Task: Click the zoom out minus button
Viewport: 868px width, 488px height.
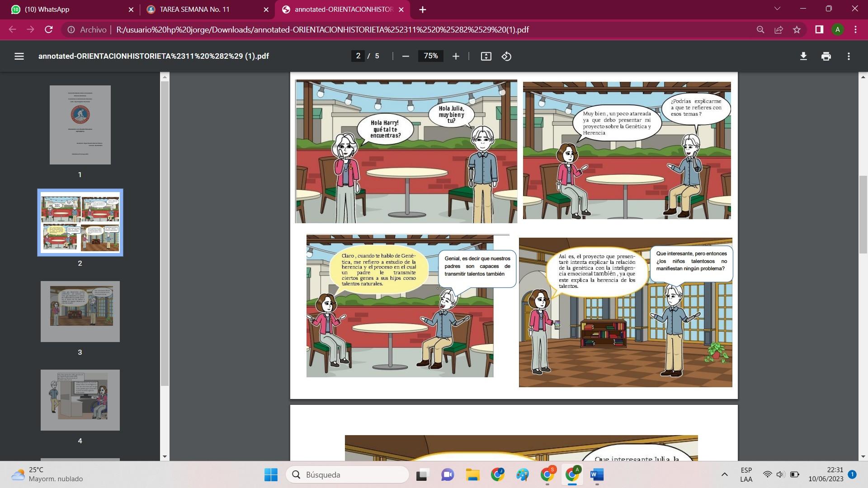Action: pyautogui.click(x=406, y=56)
